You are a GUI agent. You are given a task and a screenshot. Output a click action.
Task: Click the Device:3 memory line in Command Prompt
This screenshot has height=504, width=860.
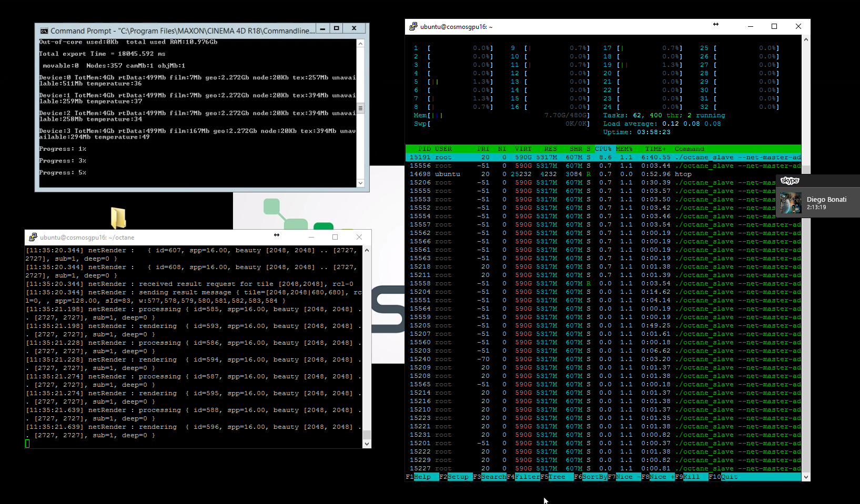[198, 134]
